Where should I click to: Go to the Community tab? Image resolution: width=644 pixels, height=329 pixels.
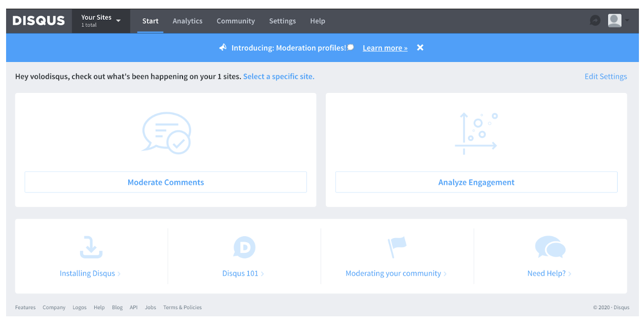click(x=236, y=21)
